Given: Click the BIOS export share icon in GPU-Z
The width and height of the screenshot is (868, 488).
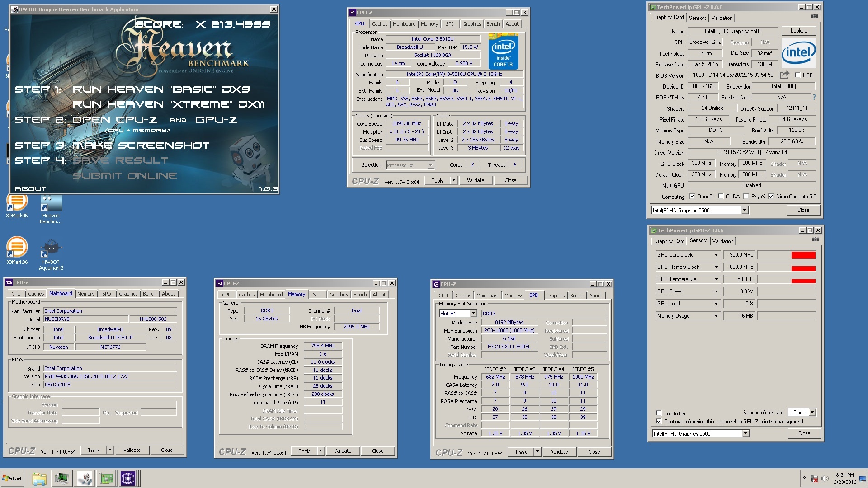Looking at the screenshot, I should tap(784, 75).
